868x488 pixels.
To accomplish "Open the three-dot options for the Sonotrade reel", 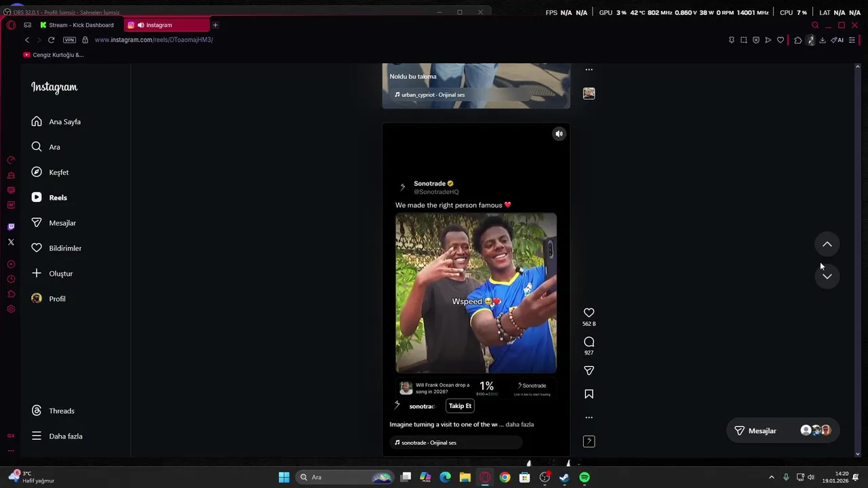I will (x=589, y=418).
